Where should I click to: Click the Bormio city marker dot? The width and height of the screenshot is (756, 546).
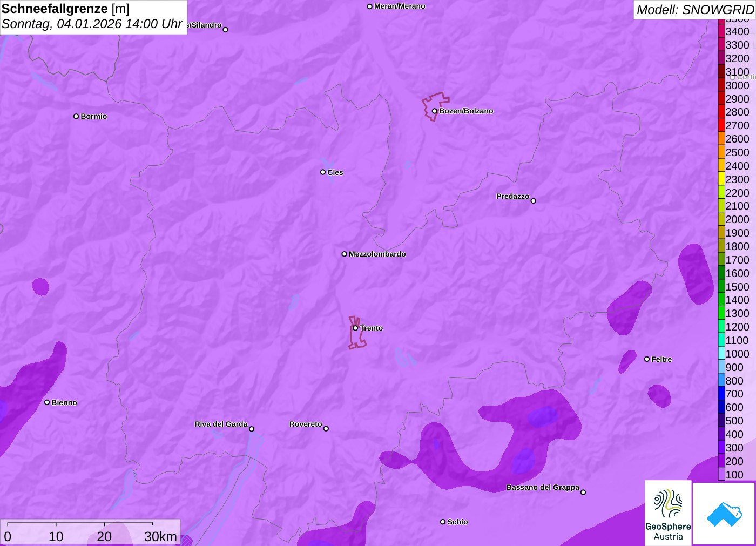(76, 116)
